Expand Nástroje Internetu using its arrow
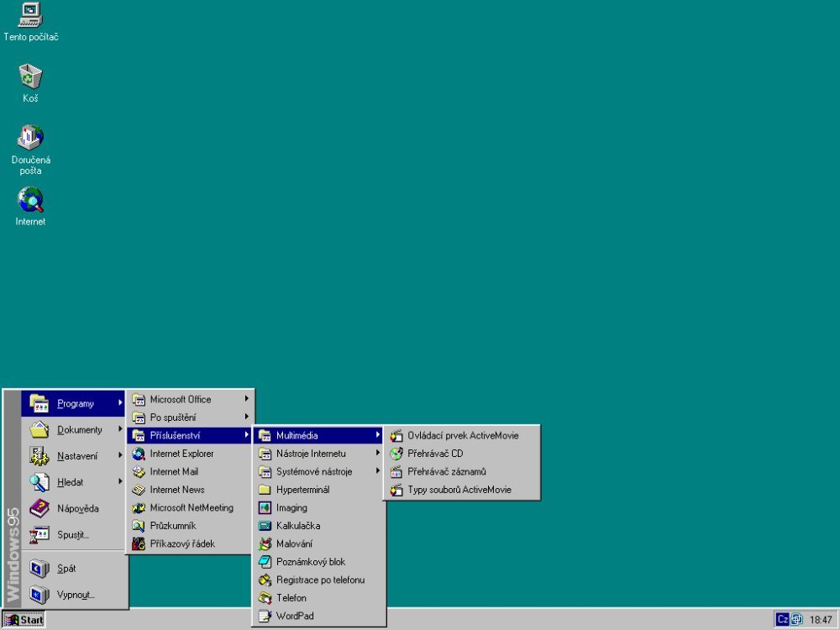Screen dimensions: 840x630 point(378,453)
